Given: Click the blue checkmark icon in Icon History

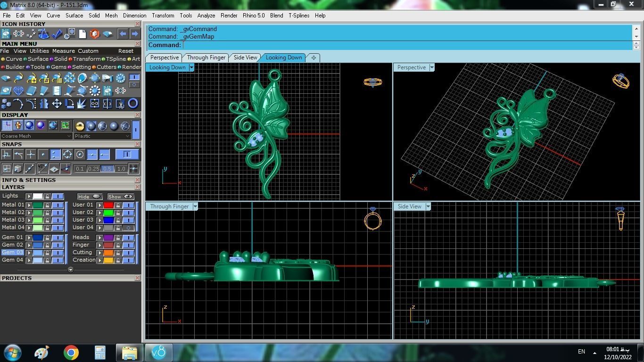Looking at the screenshot, I should click(57, 34).
